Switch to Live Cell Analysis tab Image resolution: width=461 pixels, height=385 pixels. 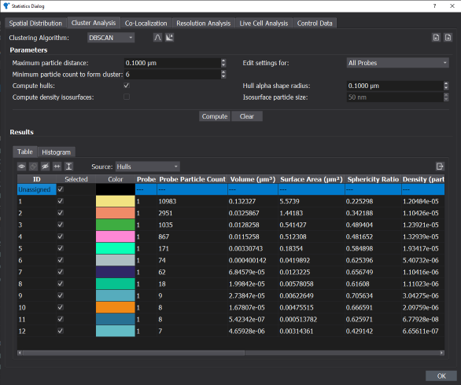[264, 23]
